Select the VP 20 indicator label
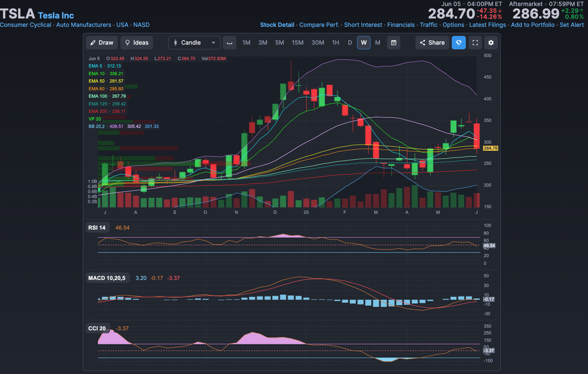Viewport: 588px width, 374px height. [95, 119]
